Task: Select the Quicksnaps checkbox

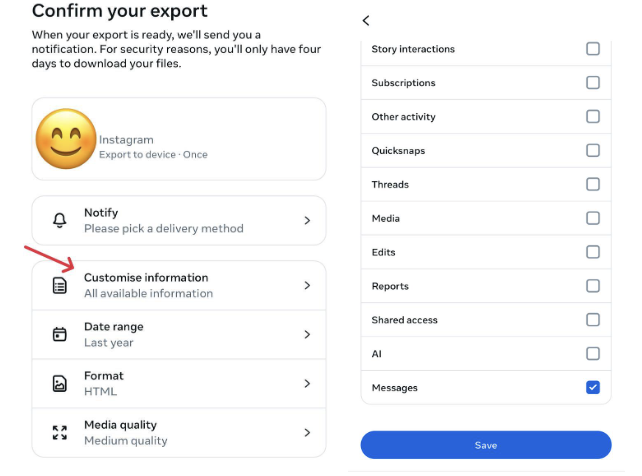Action: pyautogui.click(x=593, y=150)
